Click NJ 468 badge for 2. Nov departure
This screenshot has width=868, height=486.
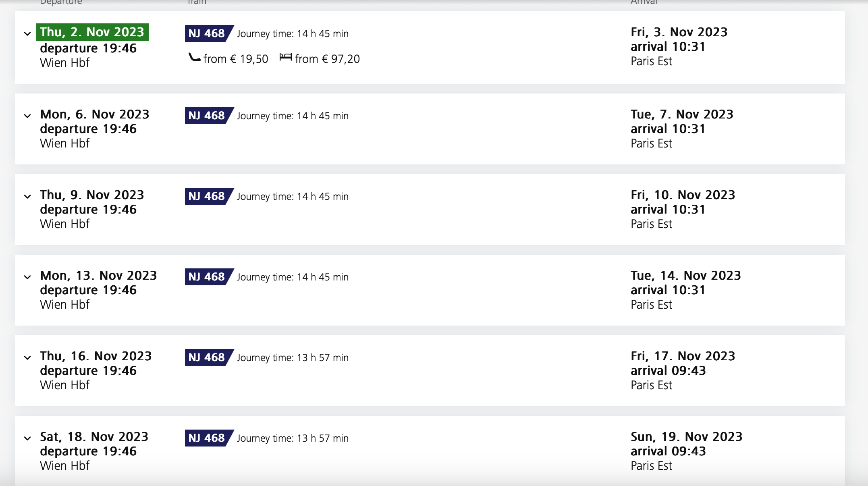pos(209,33)
